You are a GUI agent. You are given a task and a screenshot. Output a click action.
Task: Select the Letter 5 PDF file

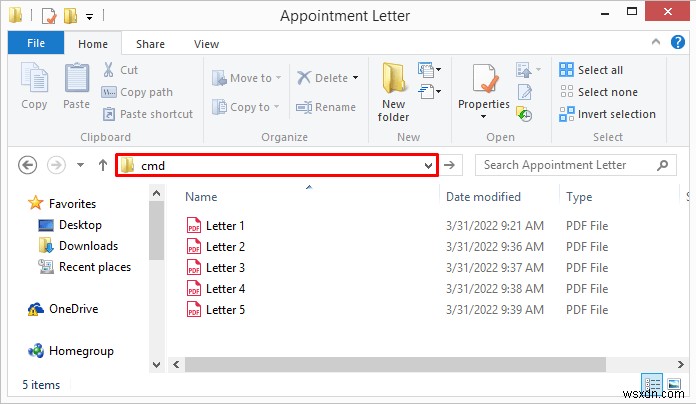[x=216, y=309]
